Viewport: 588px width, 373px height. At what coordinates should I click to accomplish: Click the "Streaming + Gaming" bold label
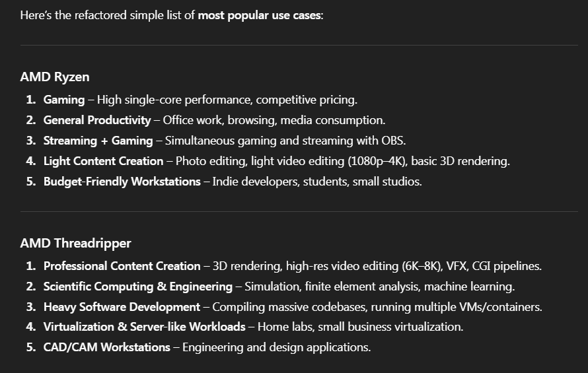(x=98, y=141)
